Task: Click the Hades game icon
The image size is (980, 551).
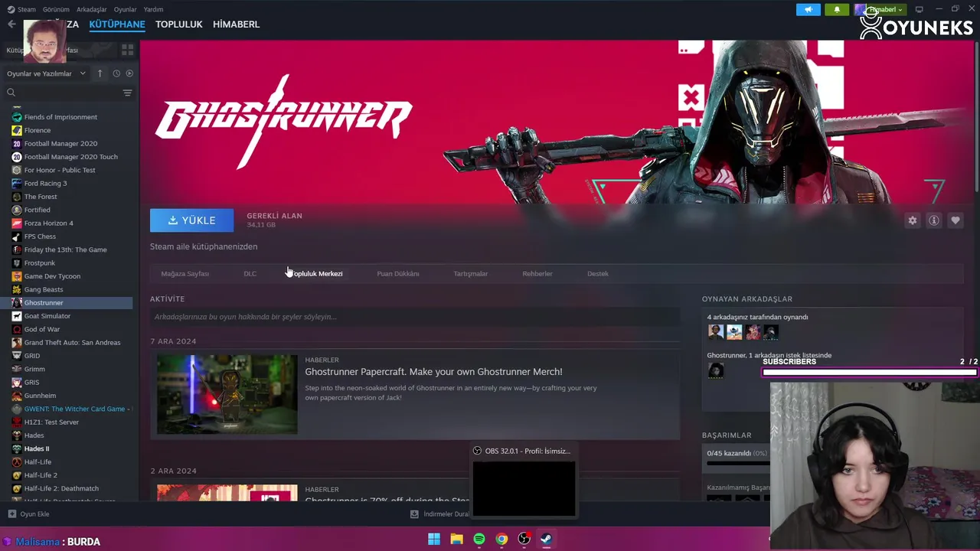Action: tap(17, 435)
